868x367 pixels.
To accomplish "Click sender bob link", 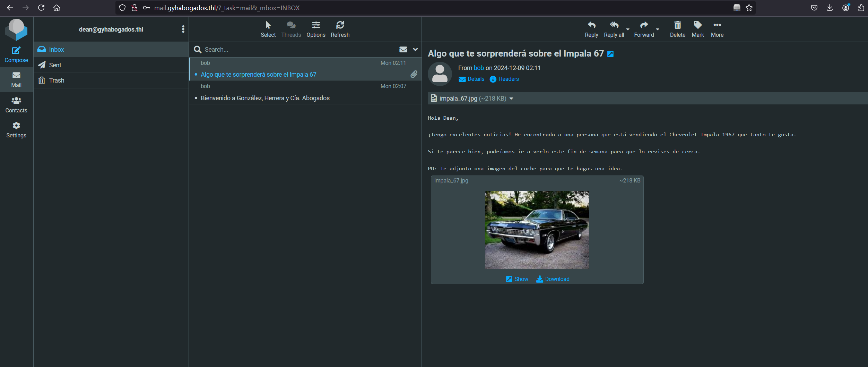I will point(478,68).
